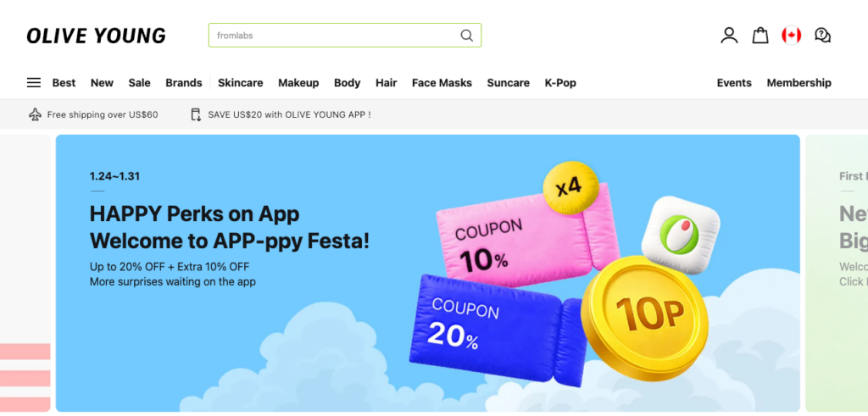Open the user account icon
Viewport: 868px width, 416px height.
click(729, 36)
